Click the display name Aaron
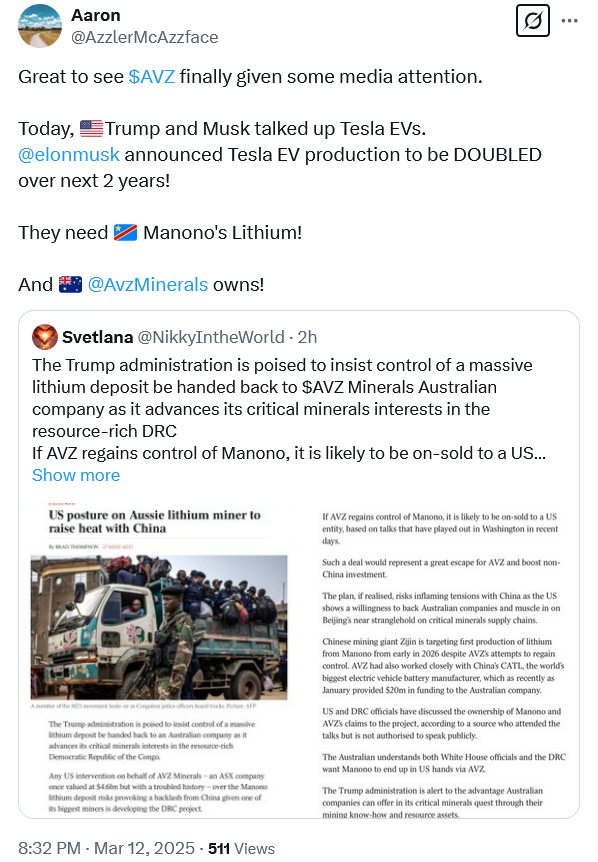 coord(96,15)
